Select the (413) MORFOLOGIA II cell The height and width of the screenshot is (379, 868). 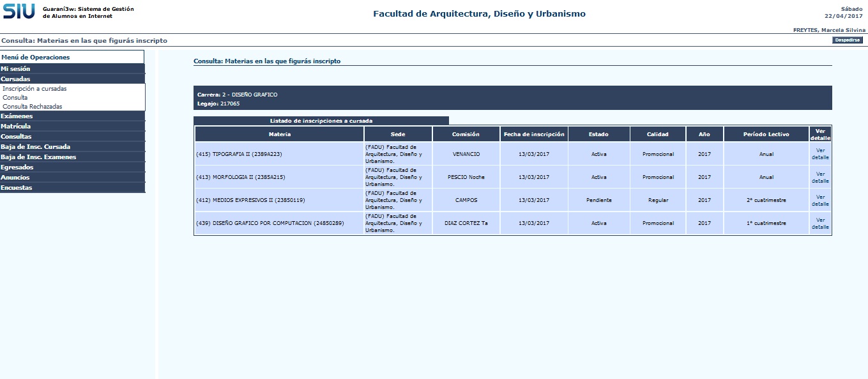click(x=280, y=177)
